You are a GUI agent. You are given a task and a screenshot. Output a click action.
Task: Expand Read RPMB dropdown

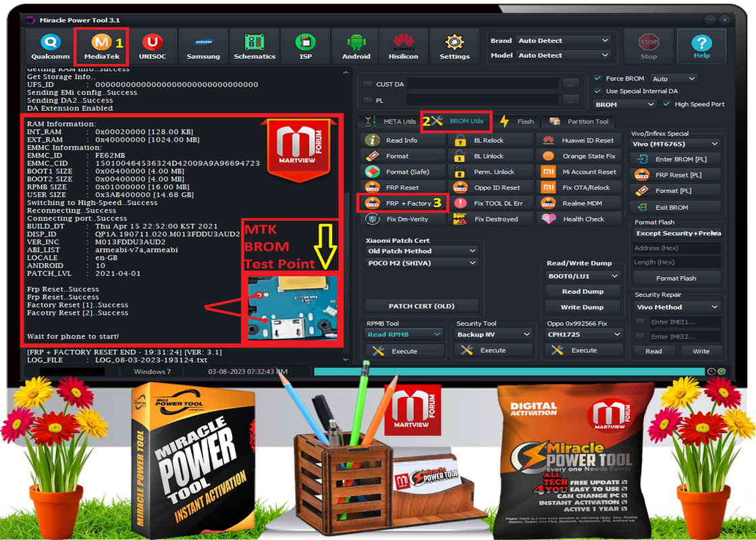tap(404, 334)
